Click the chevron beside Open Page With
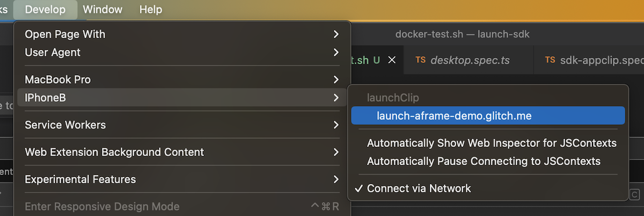Image resolution: width=644 pixels, height=216 pixels. coord(336,34)
